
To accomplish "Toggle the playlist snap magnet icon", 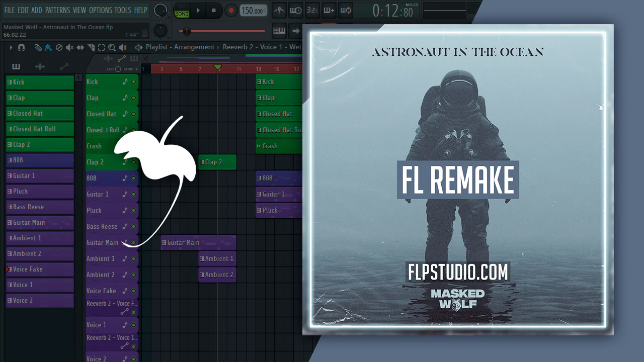I will pyautogui.click(x=21, y=47).
